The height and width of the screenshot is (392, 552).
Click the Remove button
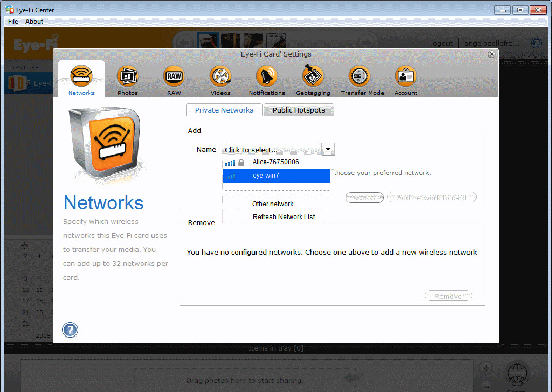[448, 296]
